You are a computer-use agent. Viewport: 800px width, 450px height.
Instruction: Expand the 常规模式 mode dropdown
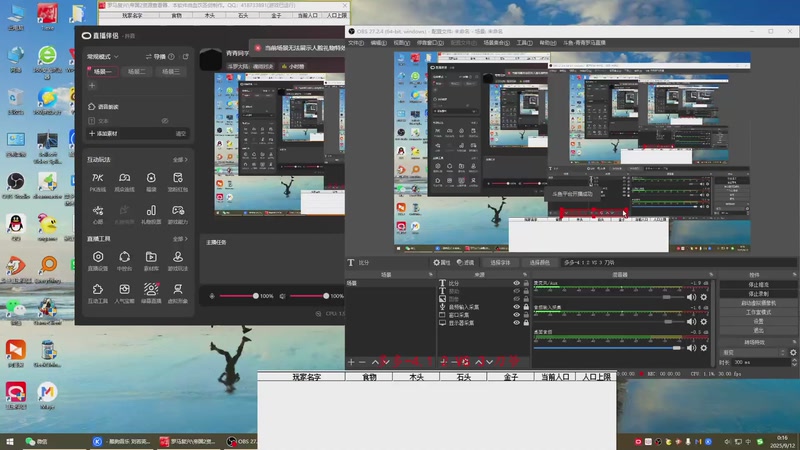[x=103, y=57]
